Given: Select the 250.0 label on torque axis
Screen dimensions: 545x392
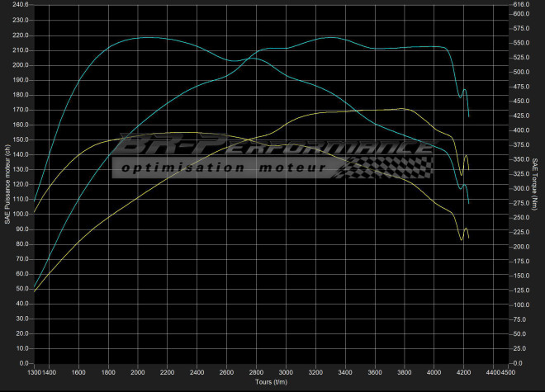Looking at the screenshot, I should click(519, 218).
